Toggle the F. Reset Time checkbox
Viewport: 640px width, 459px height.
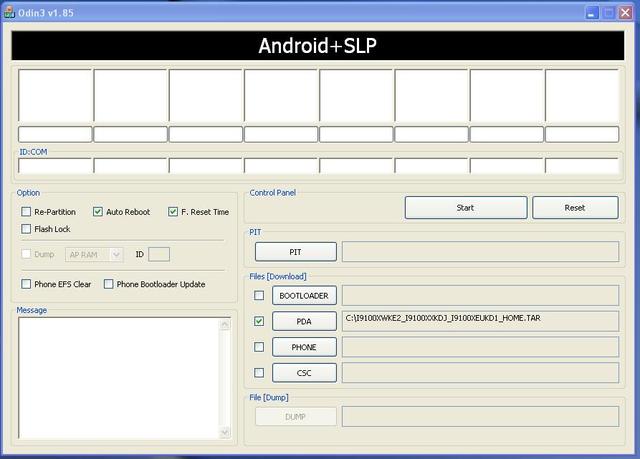[173, 212]
